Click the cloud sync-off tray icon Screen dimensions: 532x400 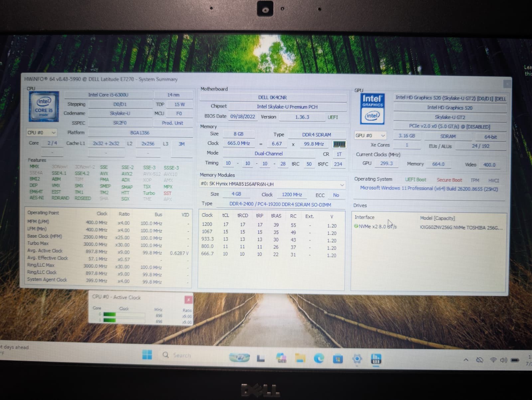[479, 360]
